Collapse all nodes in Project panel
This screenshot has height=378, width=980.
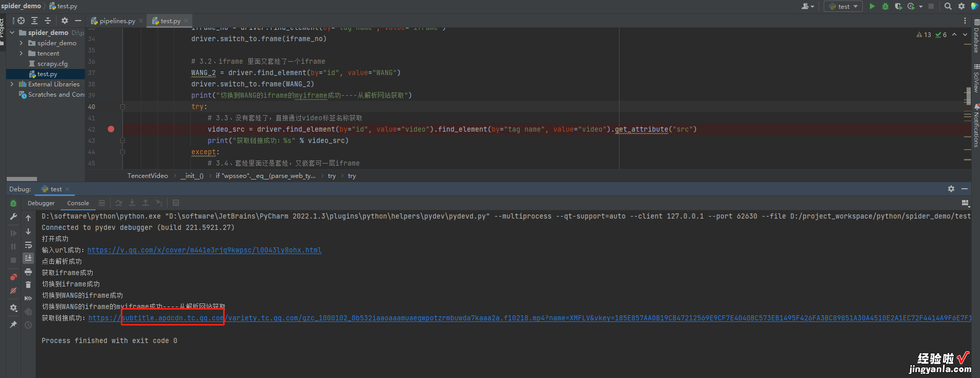[x=48, y=21]
